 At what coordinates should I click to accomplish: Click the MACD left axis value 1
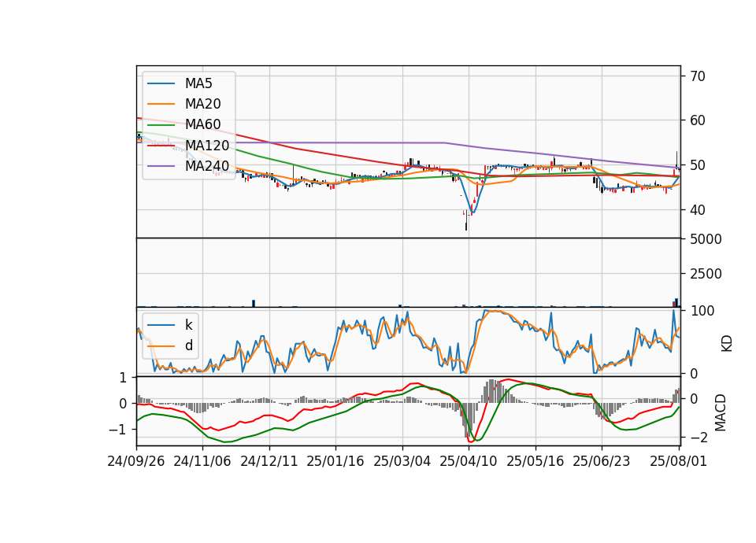[123, 379]
